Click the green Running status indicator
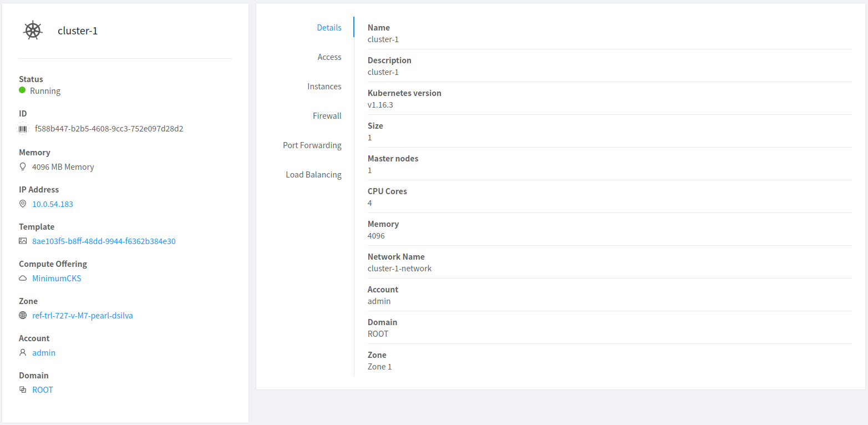This screenshot has width=868, height=425. point(22,90)
